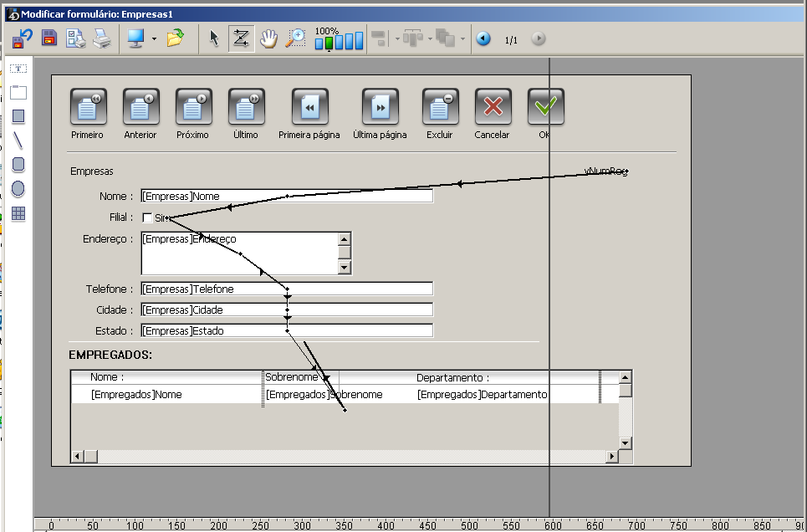Click the Cancelar button
Image resolution: width=807 pixels, height=532 pixels.
pyautogui.click(x=493, y=107)
